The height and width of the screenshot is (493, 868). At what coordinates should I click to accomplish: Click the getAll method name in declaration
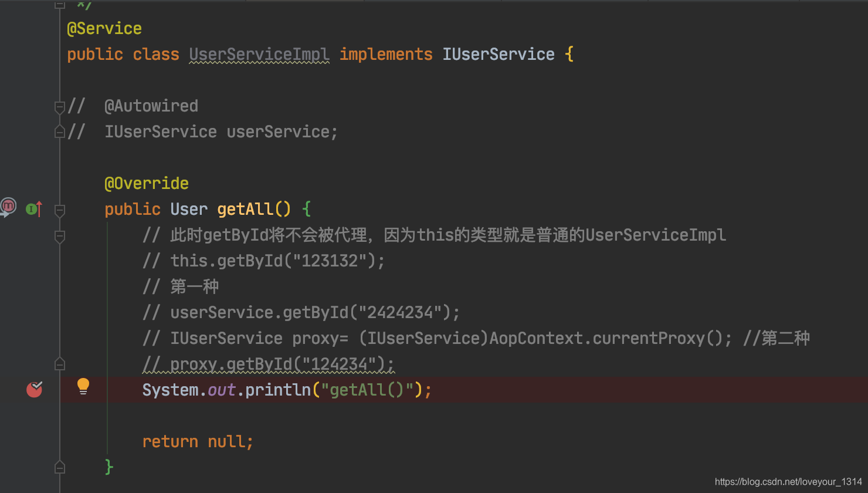(x=245, y=209)
